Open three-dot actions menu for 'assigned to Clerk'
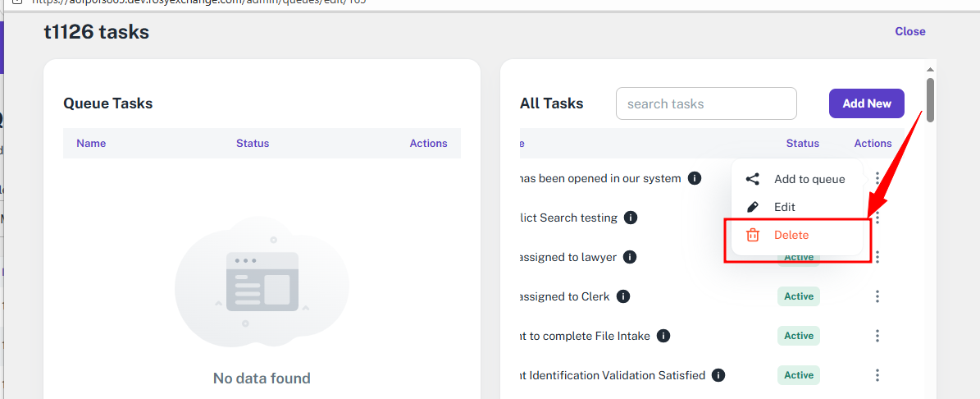 (x=877, y=296)
